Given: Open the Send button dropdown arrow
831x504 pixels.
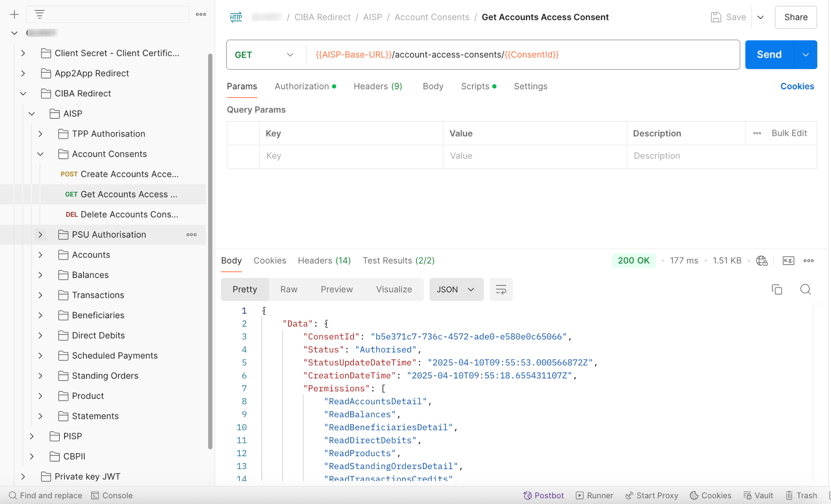Looking at the screenshot, I should click(x=805, y=55).
